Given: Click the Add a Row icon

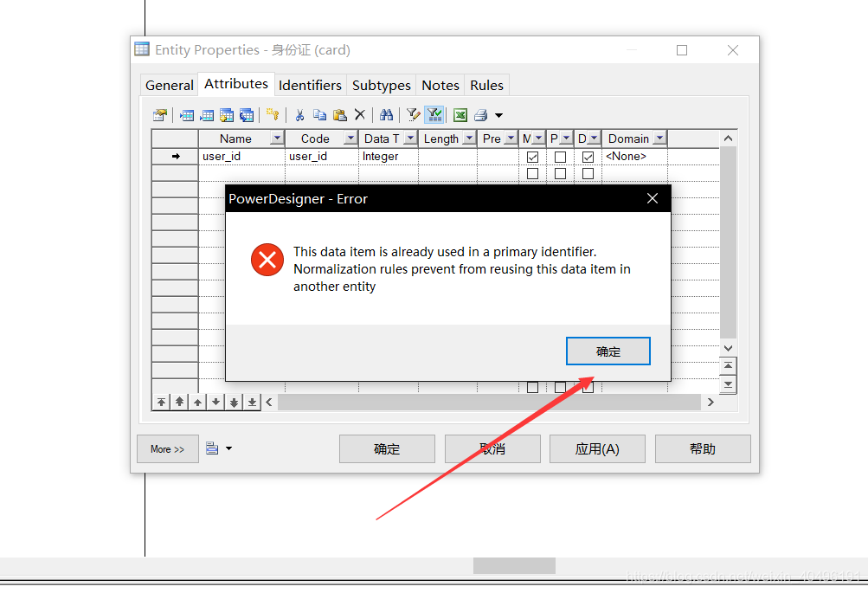Looking at the screenshot, I should [x=207, y=115].
